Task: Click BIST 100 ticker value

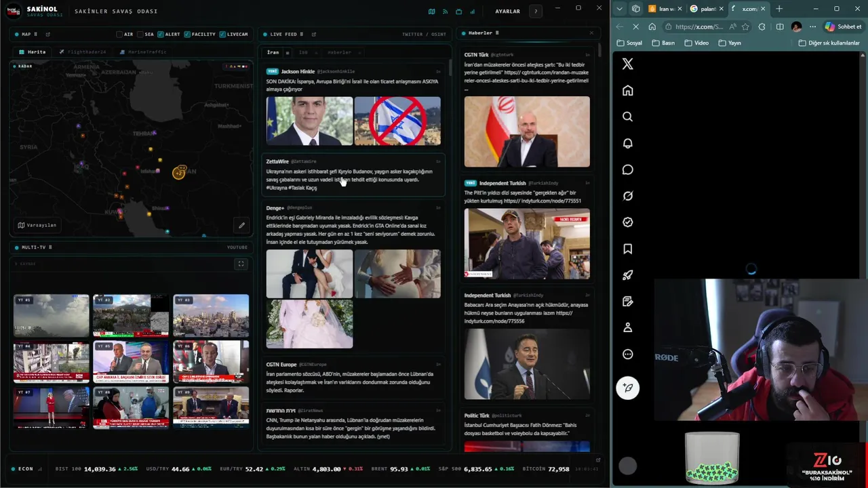Action: click(x=100, y=469)
